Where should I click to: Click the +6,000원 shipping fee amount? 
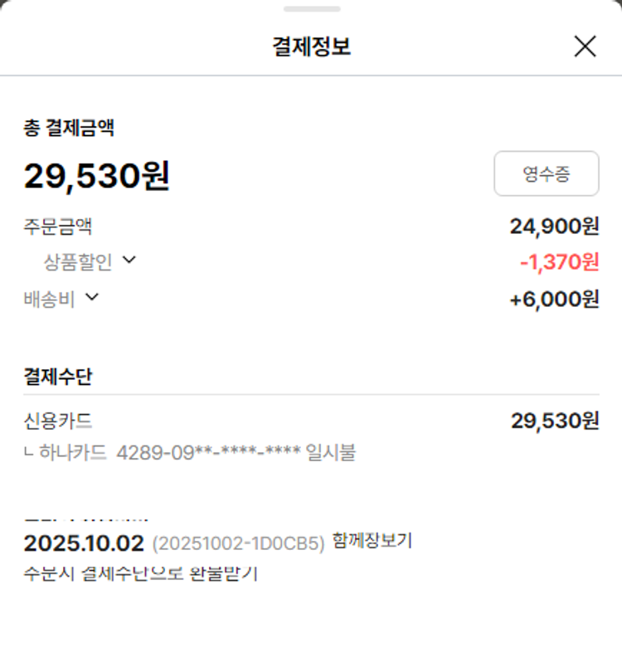[x=554, y=299]
